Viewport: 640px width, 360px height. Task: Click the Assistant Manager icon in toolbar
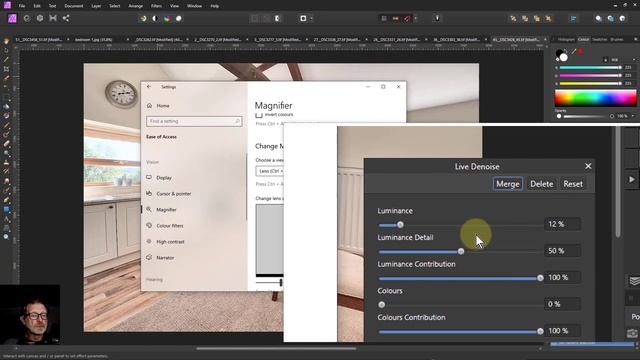click(x=437, y=18)
